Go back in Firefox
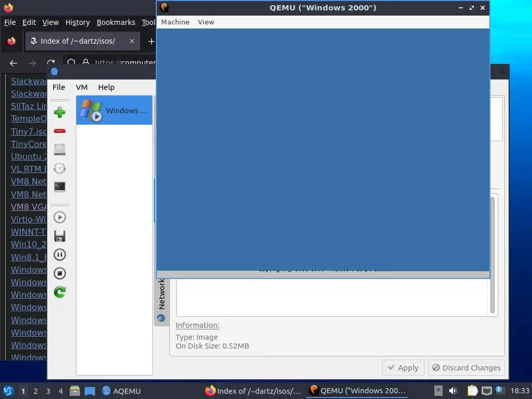532x399 pixels. pyautogui.click(x=13, y=63)
